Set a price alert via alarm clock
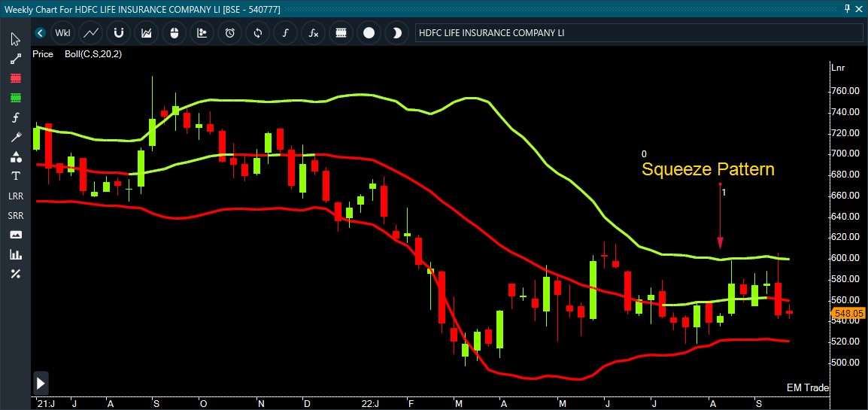The width and height of the screenshot is (868, 410). [229, 33]
